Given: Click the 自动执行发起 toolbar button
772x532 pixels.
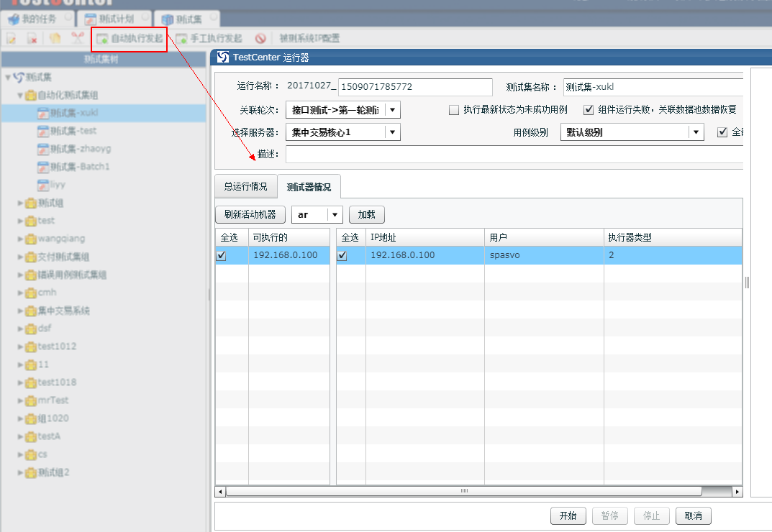Looking at the screenshot, I should pyautogui.click(x=130, y=38).
